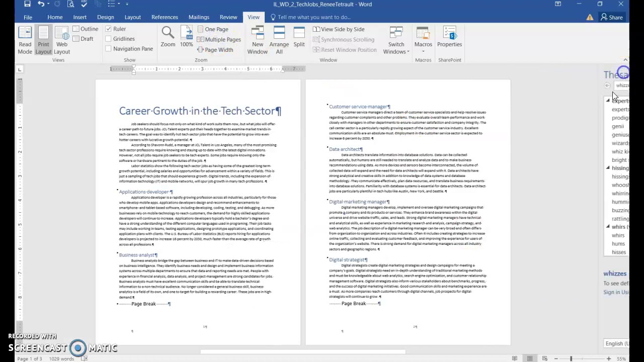Split the document window
The height and width of the screenshot is (362, 644).
(x=299, y=37)
